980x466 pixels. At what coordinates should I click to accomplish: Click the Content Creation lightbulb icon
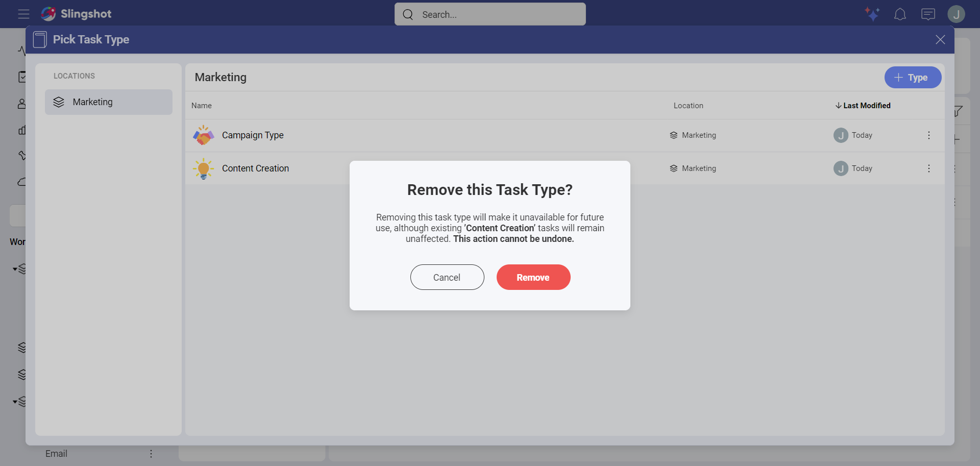(203, 168)
